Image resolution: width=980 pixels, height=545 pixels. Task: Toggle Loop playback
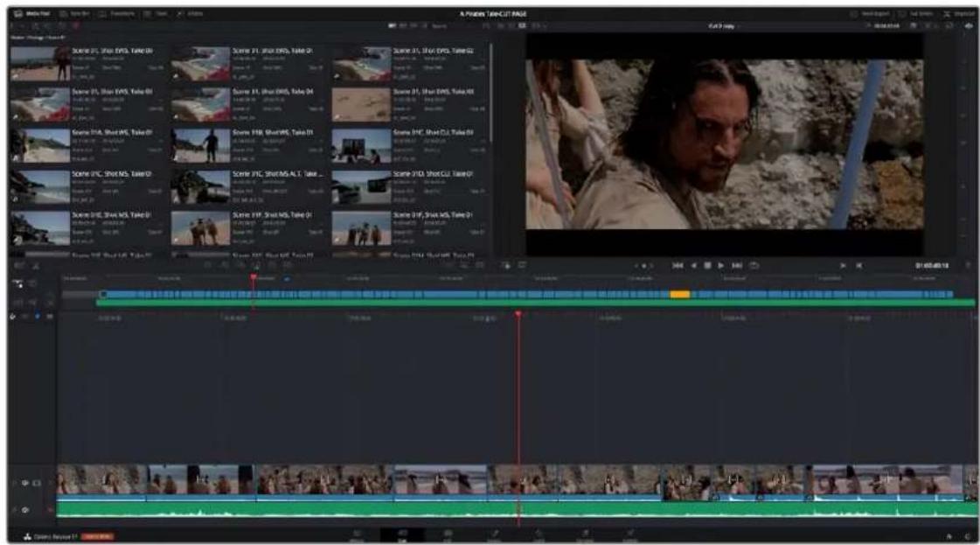pos(754,265)
